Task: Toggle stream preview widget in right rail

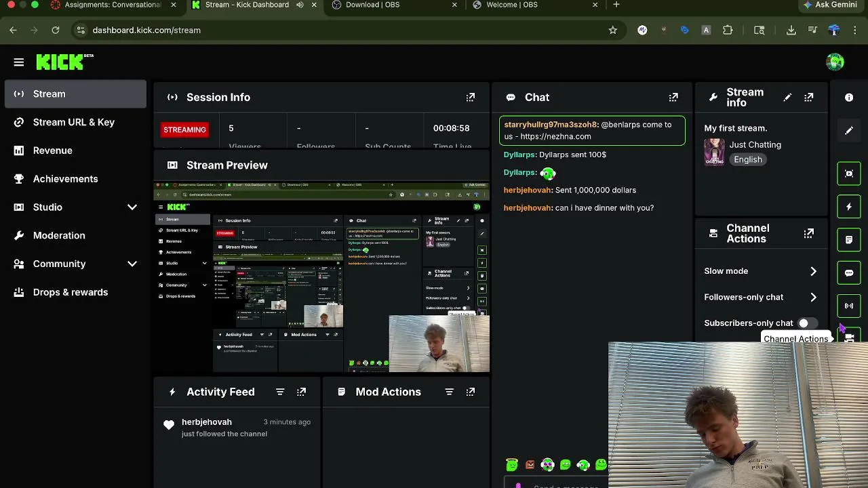Action: (849, 174)
